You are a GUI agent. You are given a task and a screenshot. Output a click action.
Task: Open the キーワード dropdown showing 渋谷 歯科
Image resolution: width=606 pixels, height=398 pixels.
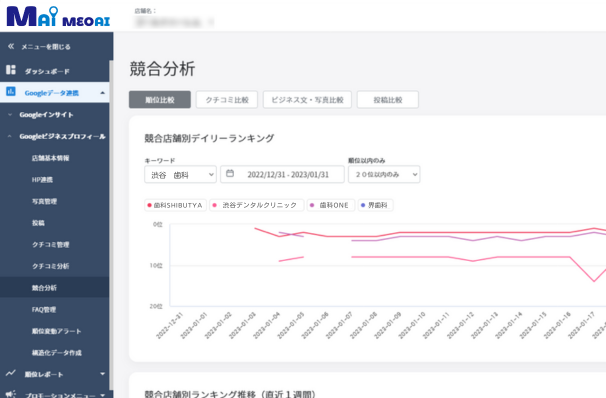click(x=180, y=175)
